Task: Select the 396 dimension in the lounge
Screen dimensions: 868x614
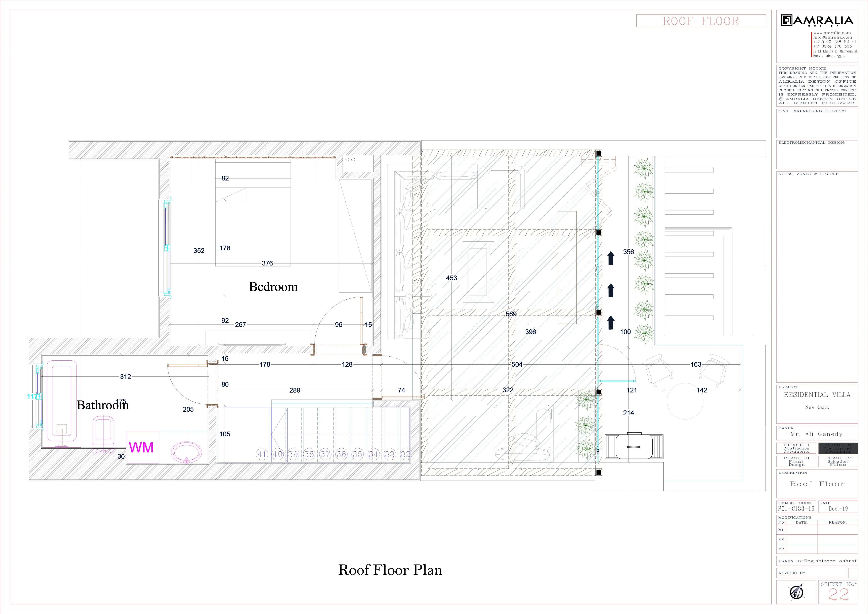Action: [530, 332]
